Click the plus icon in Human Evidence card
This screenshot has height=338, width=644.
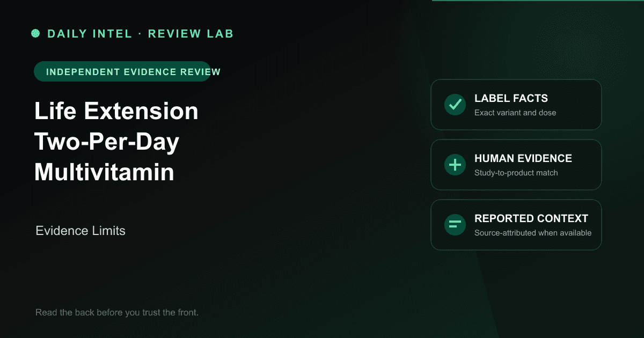tap(455, 165)
